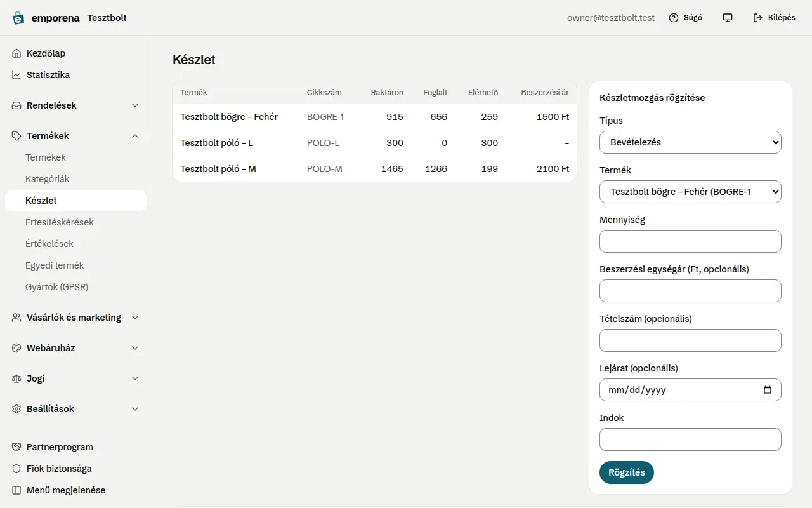The height and width of the screenshot is (508, 812).
Task: Click the Termékek tag icon
Action: pos(16,136)
